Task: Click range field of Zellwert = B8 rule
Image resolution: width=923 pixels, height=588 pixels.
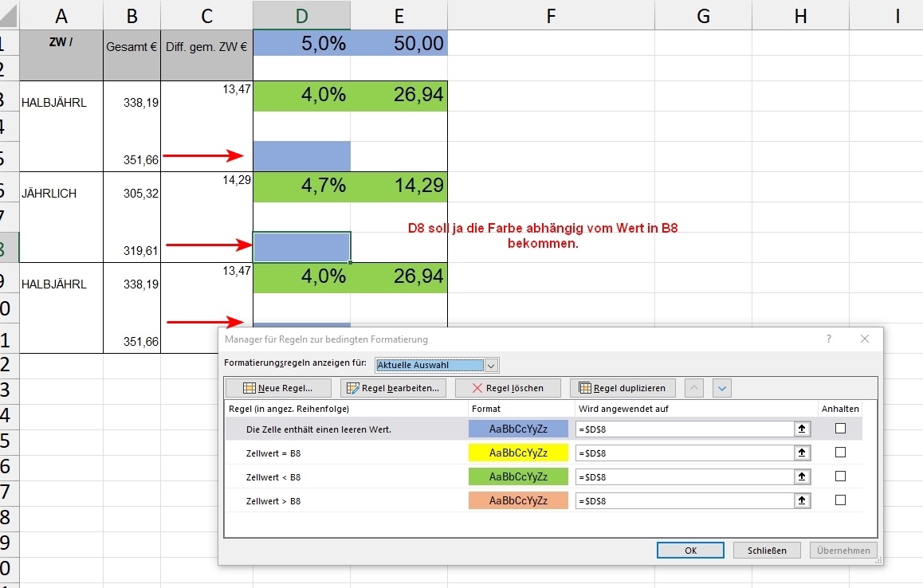Action: 685,453
